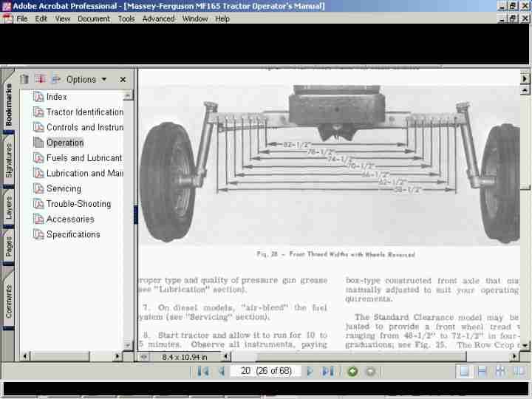
Task: Open the Lubrication and Maintenance bookmark
Action: click(85, 173)
